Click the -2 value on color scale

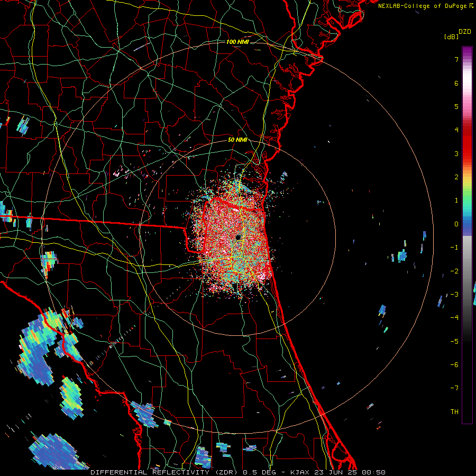454,271
